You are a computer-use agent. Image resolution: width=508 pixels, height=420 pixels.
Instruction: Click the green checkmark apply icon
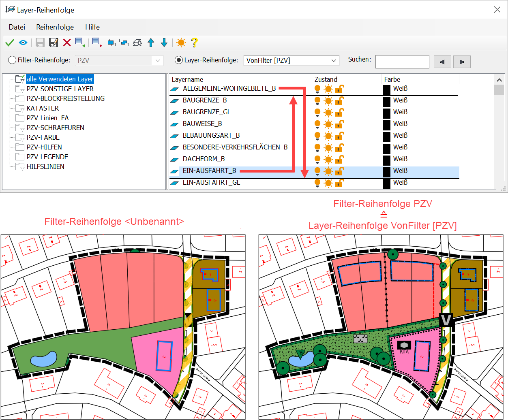pyautogui.click(x=10, y=43)
